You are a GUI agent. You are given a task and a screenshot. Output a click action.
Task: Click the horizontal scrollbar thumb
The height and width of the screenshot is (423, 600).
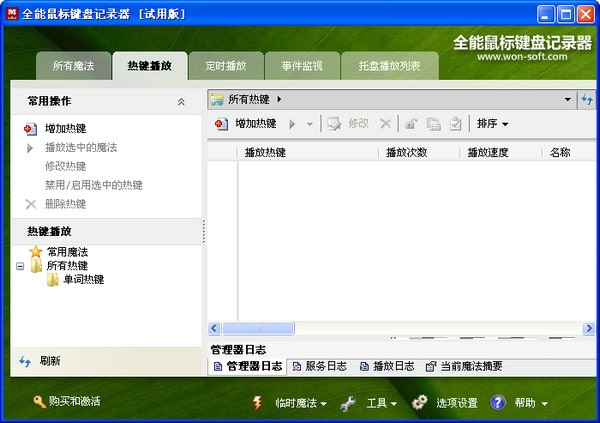point(258,328)
